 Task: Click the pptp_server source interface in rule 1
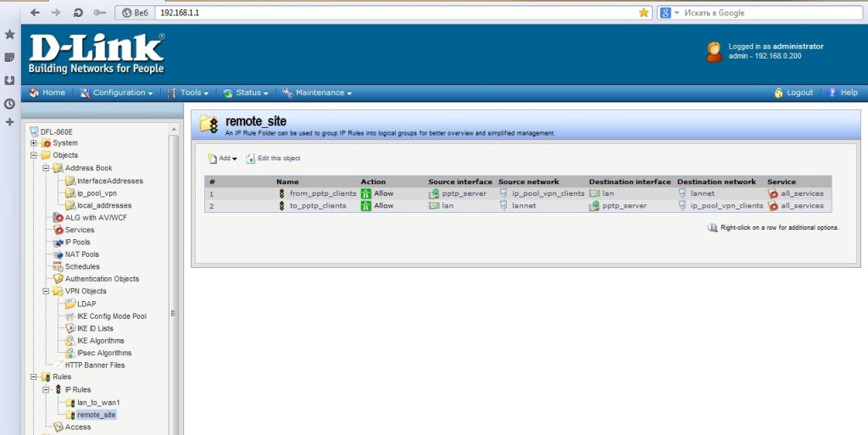click(x=464, y=193)
